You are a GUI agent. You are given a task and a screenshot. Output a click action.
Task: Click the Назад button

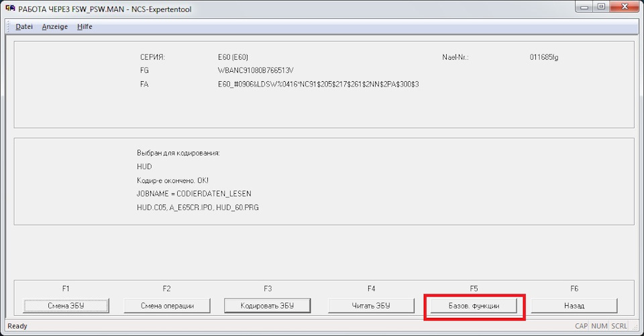pyautogui.click(x=574, y=306)
